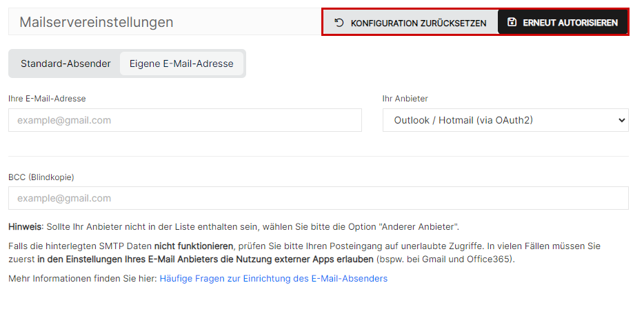Click the circular reset arrow icon

[339, 22]
